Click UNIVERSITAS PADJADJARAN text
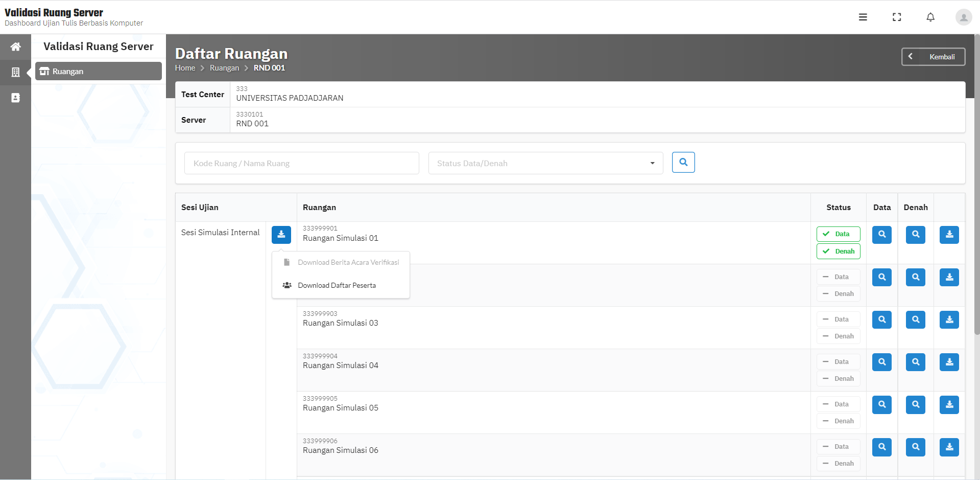 pyautogui.click(x=290, y=98)
